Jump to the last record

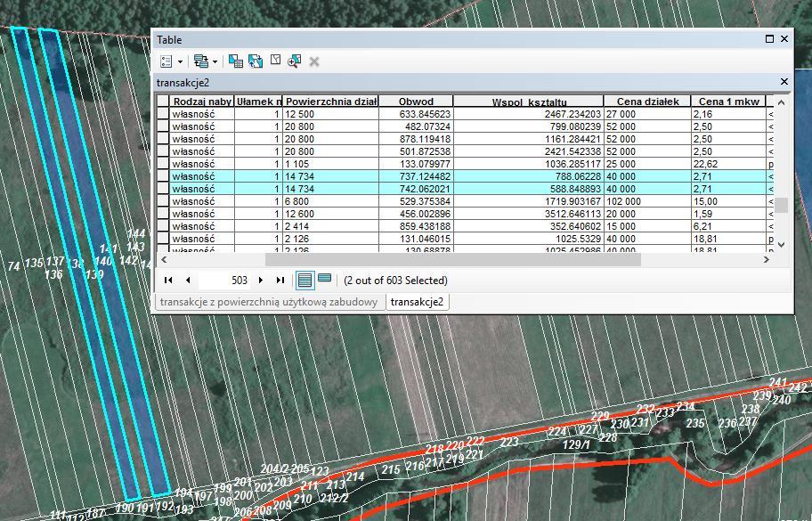point(280,281)
